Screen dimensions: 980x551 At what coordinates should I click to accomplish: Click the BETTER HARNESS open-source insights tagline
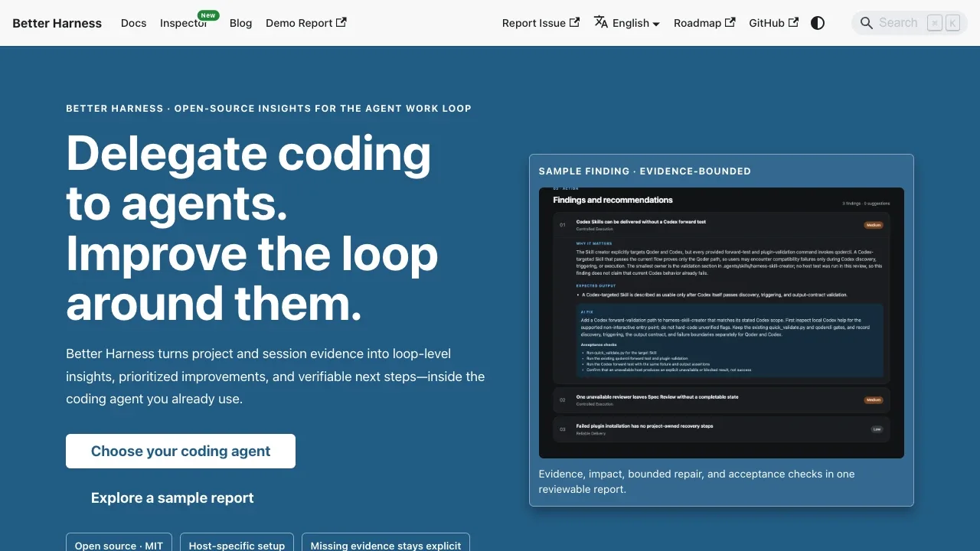269,109
